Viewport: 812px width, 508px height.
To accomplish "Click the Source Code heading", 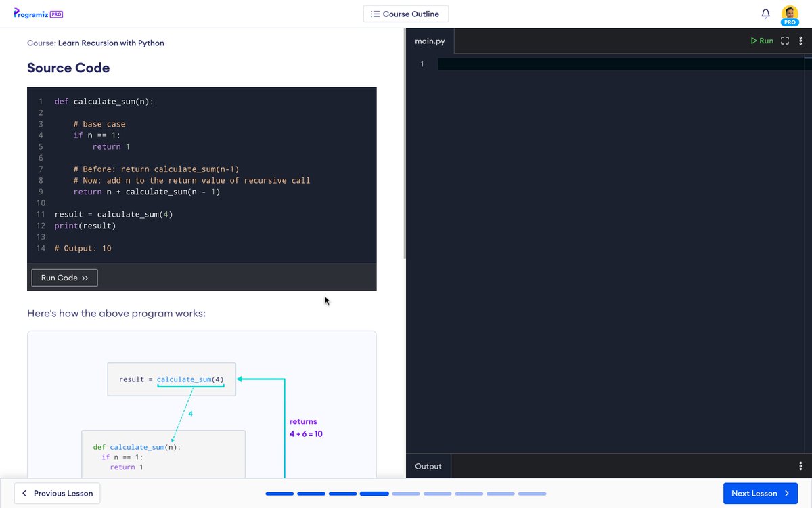I will point(68,68).
